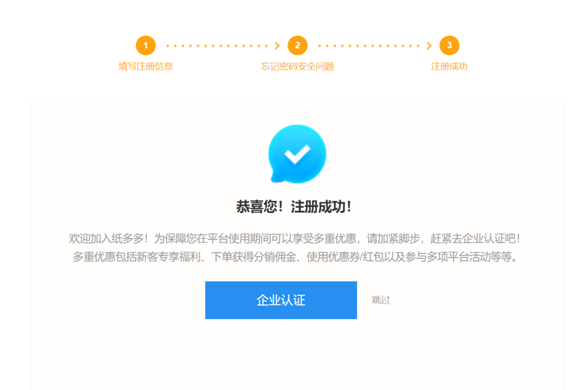588x390 pixels.
Task: Click the dotted progress line after step 1
Action: coord(217,46)
